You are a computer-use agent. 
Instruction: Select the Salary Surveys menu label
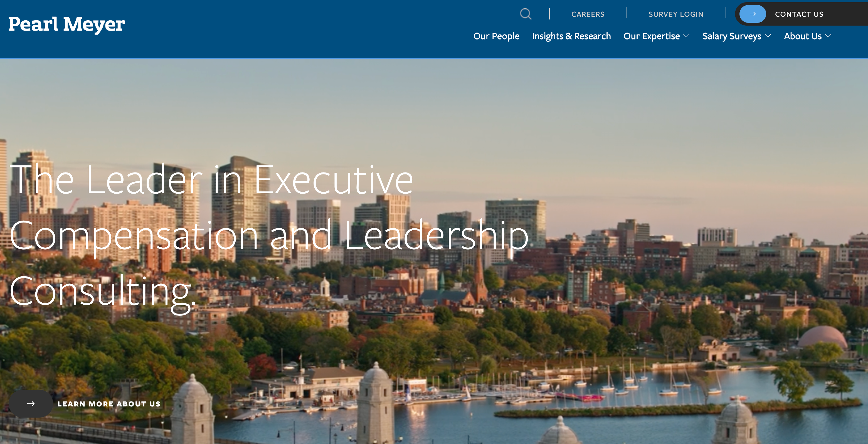731,36
